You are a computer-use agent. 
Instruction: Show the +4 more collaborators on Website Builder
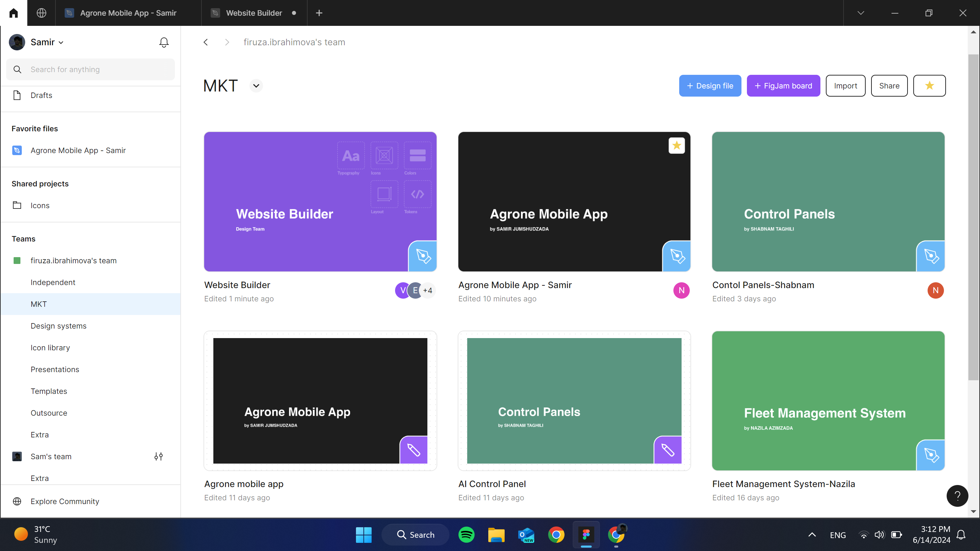[428, 290]
